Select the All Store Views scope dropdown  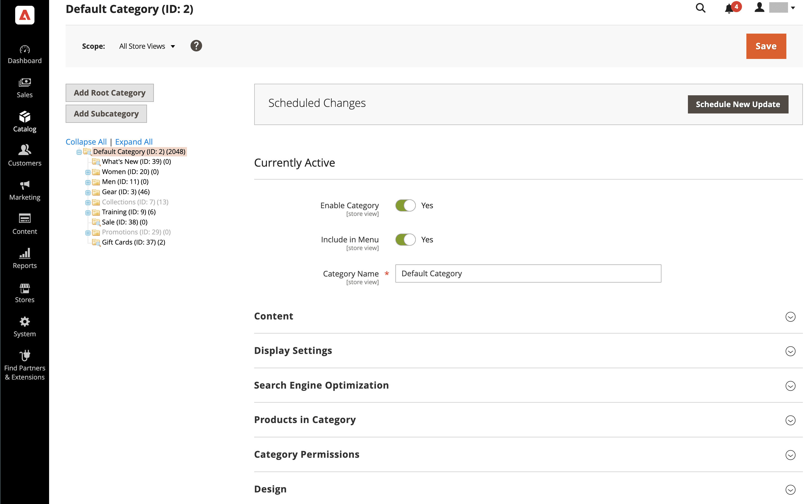click(146, 46)
